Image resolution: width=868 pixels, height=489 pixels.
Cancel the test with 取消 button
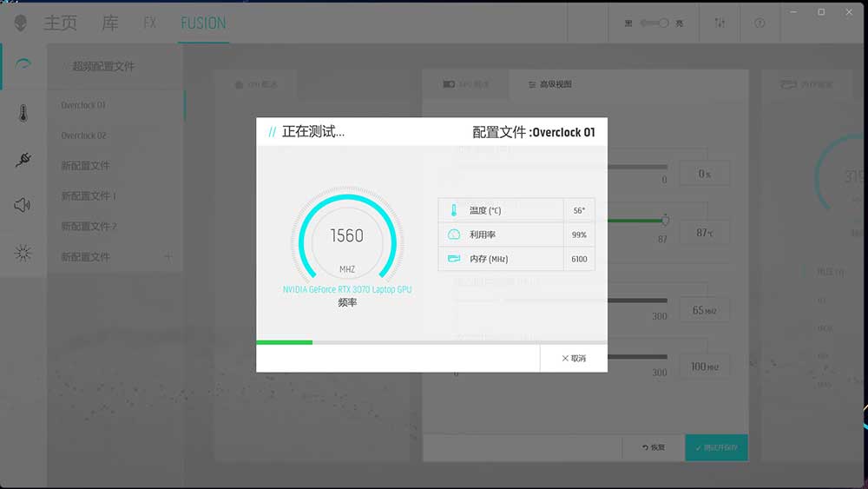574,359
